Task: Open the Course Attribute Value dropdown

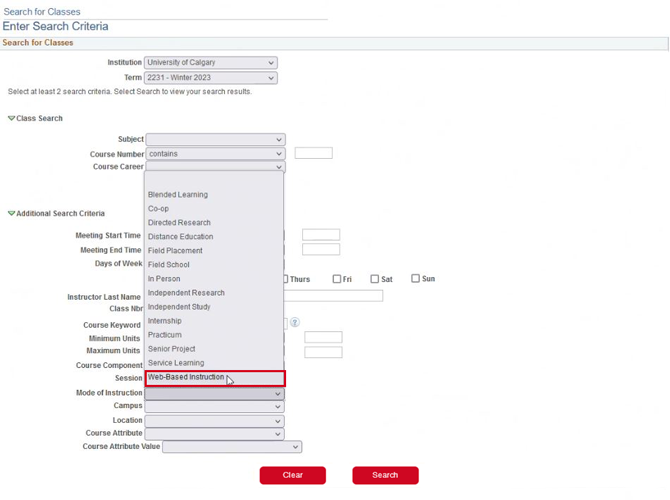Action: 231,447
